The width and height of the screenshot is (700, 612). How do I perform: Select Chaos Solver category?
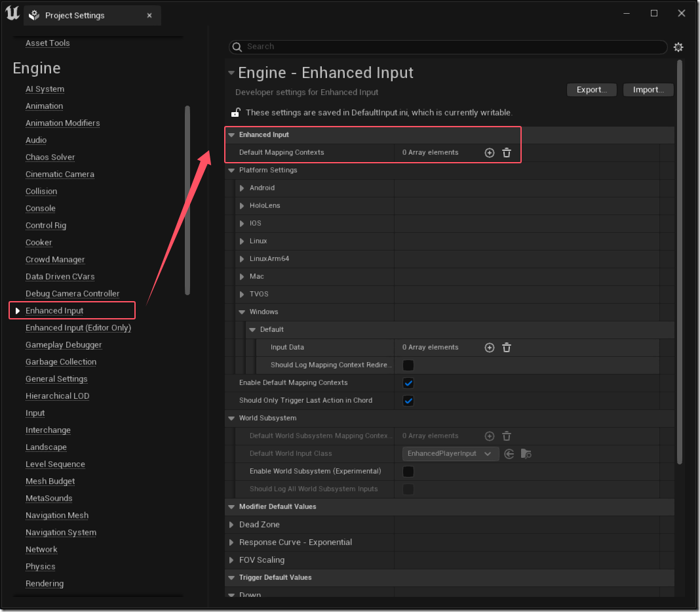pos(50,157)
